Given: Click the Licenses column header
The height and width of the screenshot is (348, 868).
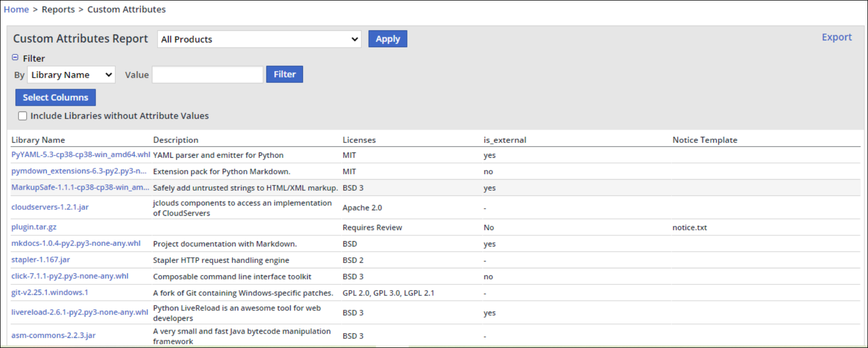Looking at the screenshot, I should [359, 140].
